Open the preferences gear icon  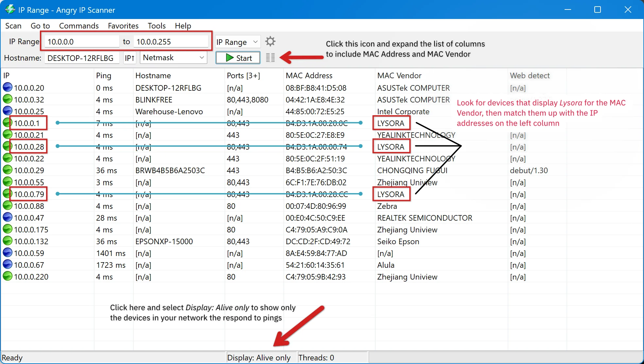[270, 42]
